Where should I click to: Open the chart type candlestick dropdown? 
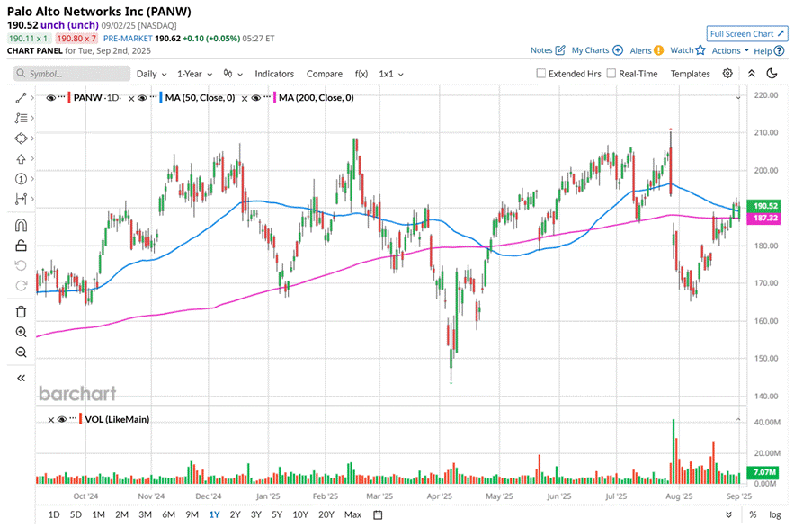click(x=233, y=74)
